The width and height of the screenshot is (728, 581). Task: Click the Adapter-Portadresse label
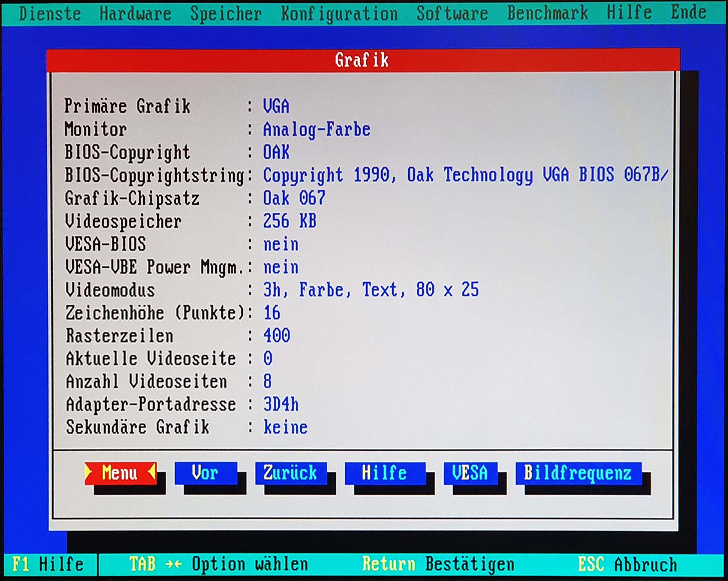point(150,405)
